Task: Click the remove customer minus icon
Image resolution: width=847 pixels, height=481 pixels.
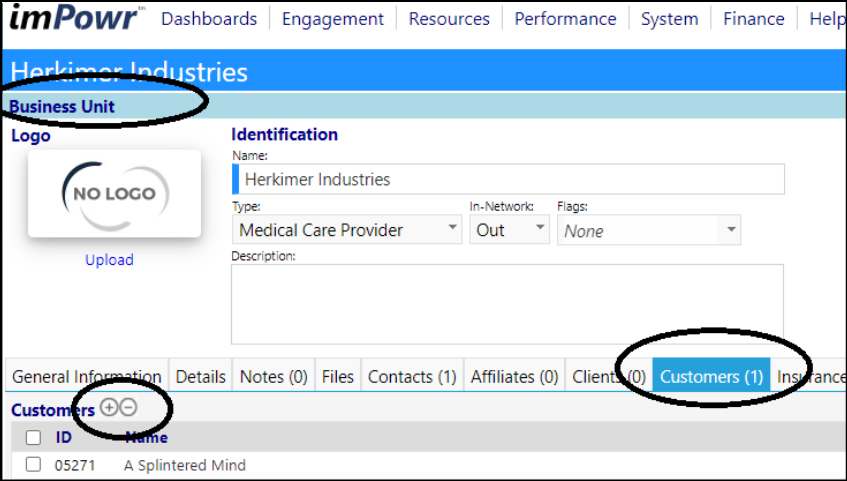Action: [128, 407]
